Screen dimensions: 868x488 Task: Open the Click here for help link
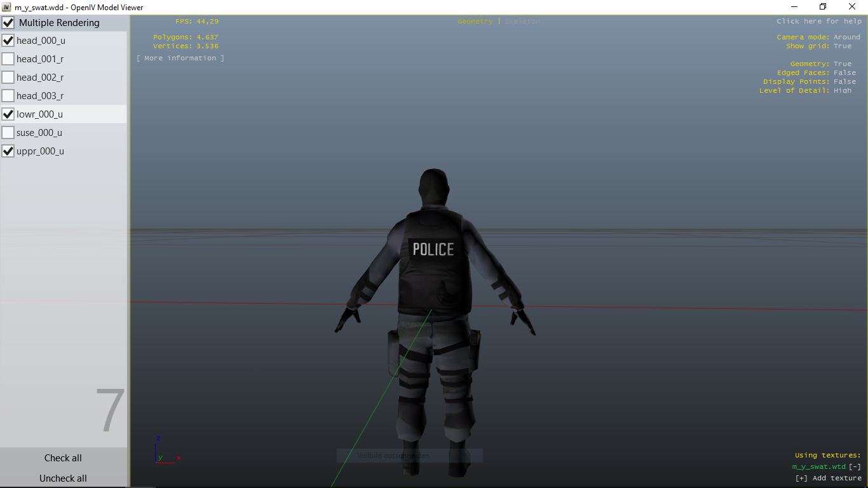coord(818,21)
